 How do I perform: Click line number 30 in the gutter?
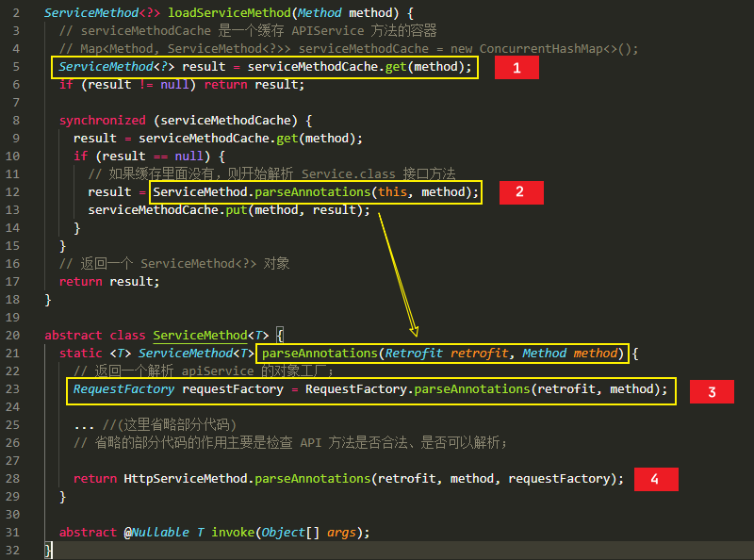click(x=12, y=515)
